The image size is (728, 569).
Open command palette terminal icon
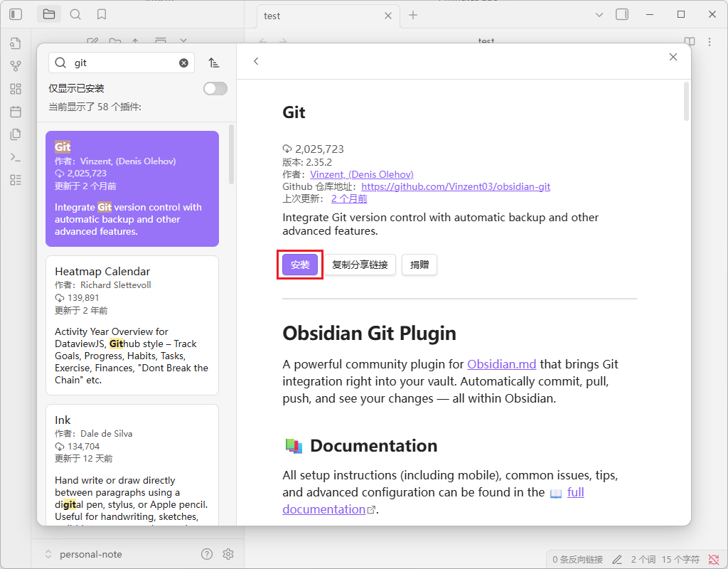16,157
